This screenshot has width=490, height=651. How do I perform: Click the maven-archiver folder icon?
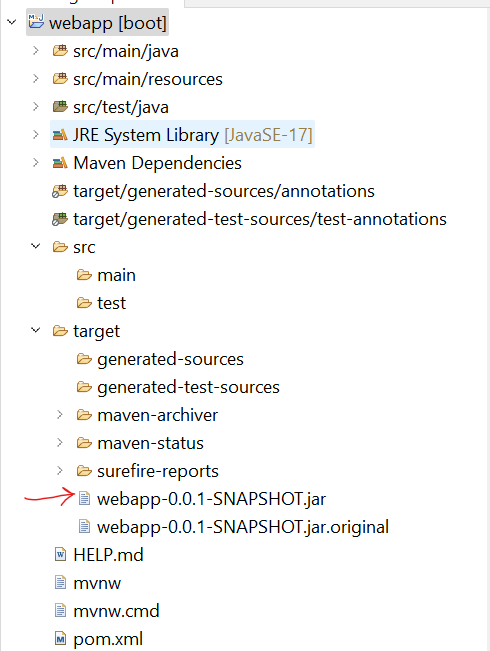coord(84,415)
